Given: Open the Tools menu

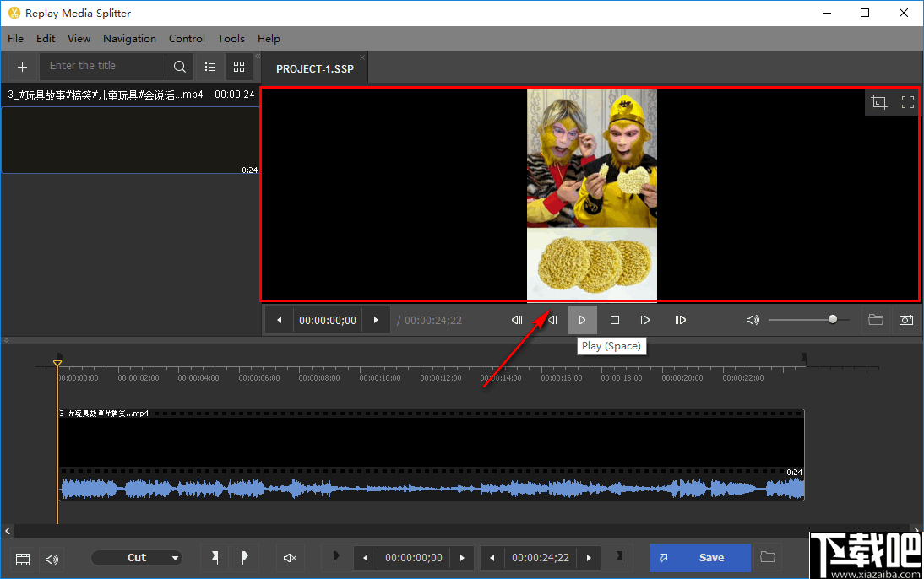Looking at the screenshot, I should (x=231, y=39).
